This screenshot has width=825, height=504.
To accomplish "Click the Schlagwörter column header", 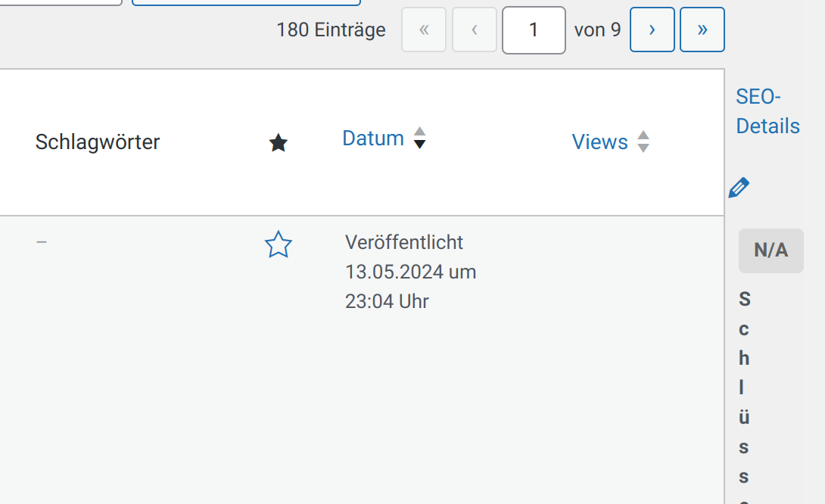I will point(98,142).
